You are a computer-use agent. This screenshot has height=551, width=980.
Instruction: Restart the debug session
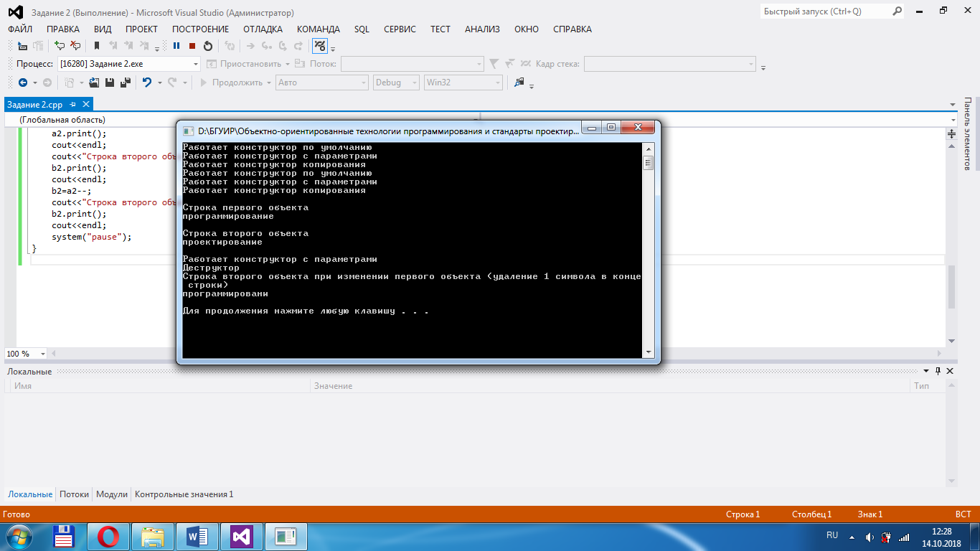pyautogui.click(x=208, y=46)
